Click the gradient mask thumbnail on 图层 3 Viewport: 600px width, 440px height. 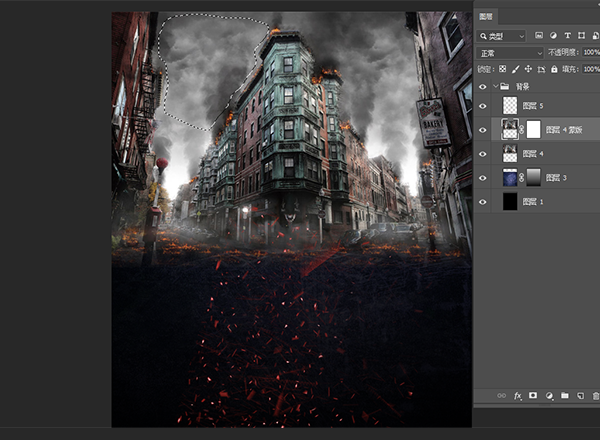coord(534,177)
